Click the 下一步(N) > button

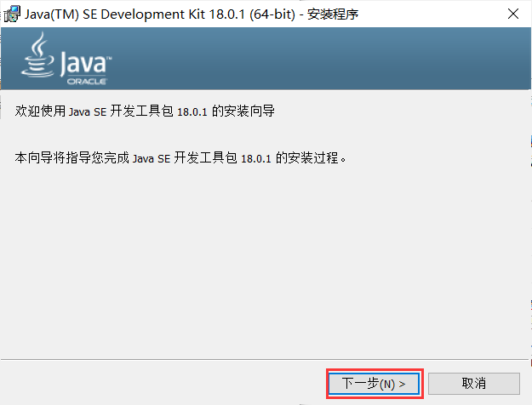point(375,384)
